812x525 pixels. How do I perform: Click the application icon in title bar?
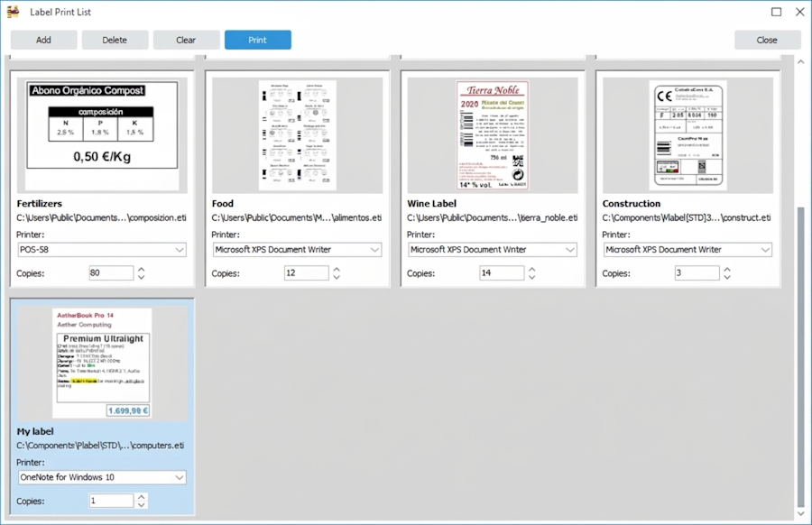point(14,12)
